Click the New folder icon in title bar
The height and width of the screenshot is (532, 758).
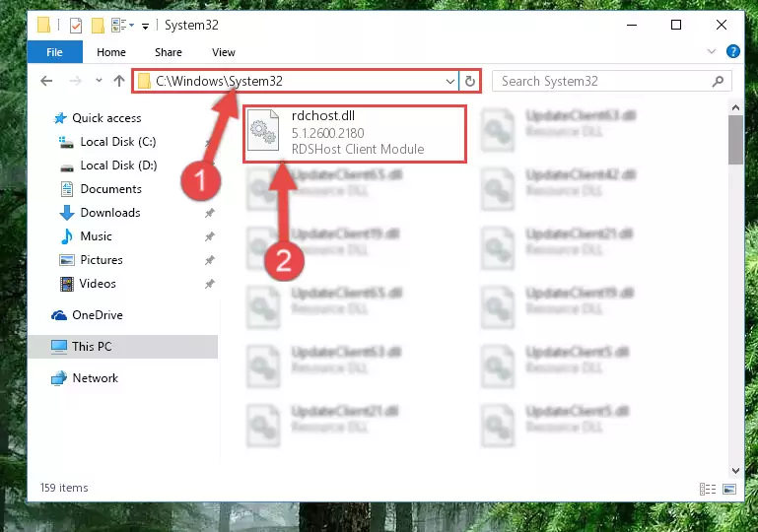tap(98, 26)
